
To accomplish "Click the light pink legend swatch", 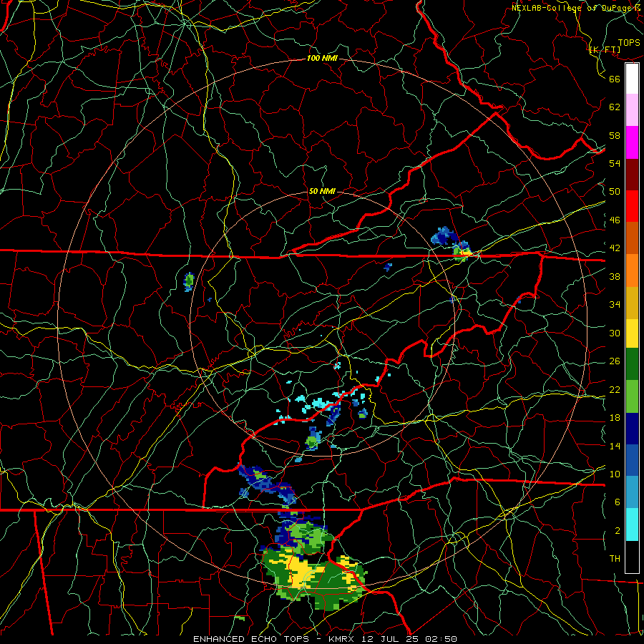I will coord(632,110).
